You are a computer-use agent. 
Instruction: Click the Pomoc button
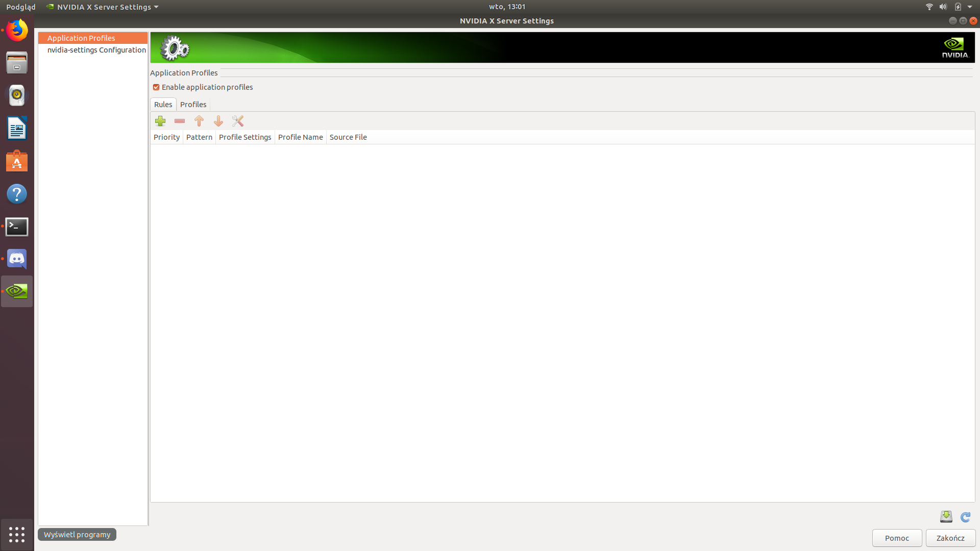[x=897, y=538]
